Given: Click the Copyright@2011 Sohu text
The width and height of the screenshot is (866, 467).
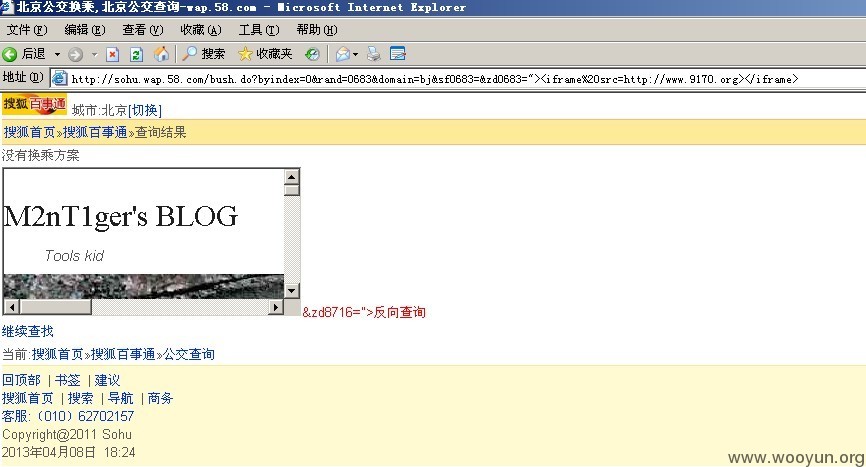Looking at the screenshot, I should [x=67, y=434].
